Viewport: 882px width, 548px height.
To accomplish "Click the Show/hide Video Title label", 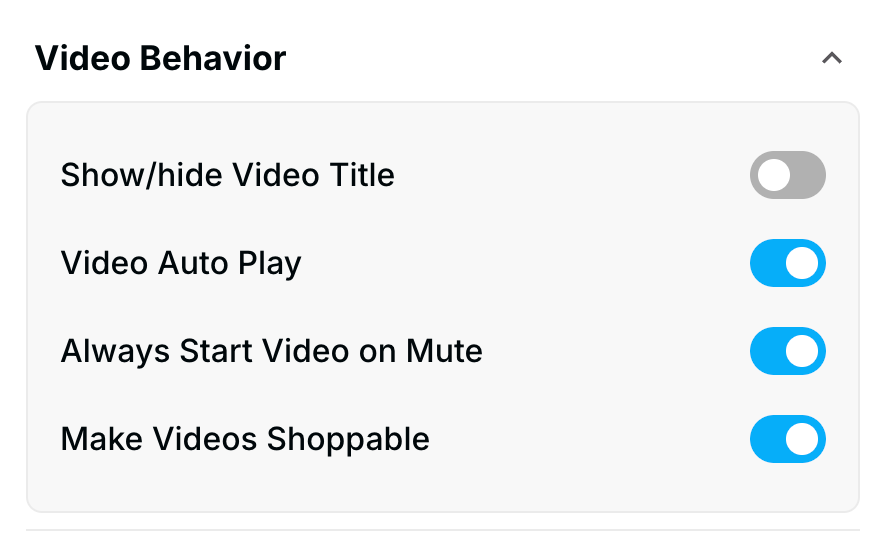I will (227, 175).
